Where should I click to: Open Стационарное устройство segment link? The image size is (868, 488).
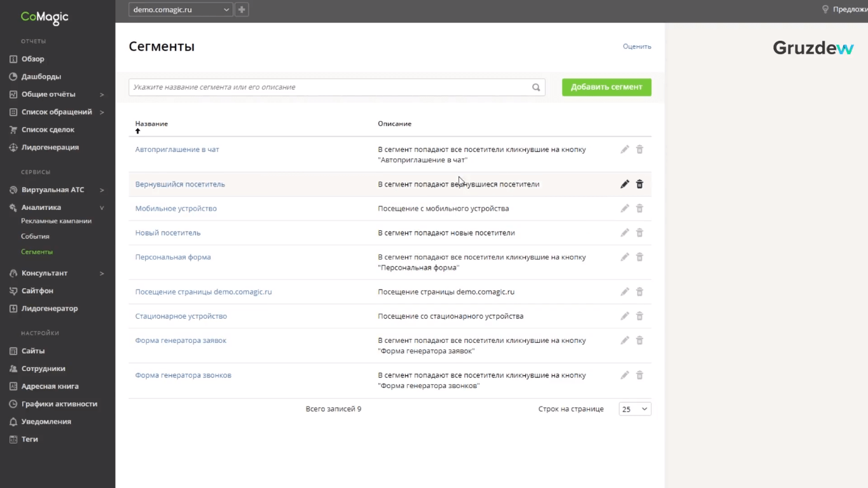(x=181, y=316)
